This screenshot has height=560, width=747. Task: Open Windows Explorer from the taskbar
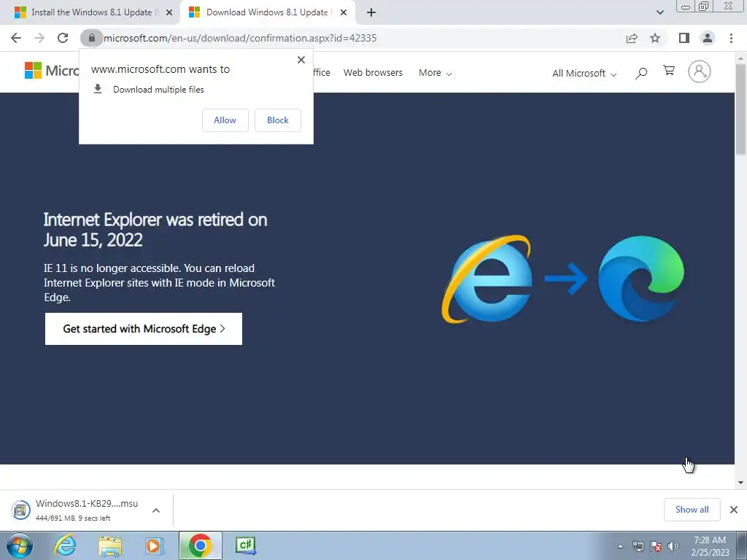click(x=110, y=545)
